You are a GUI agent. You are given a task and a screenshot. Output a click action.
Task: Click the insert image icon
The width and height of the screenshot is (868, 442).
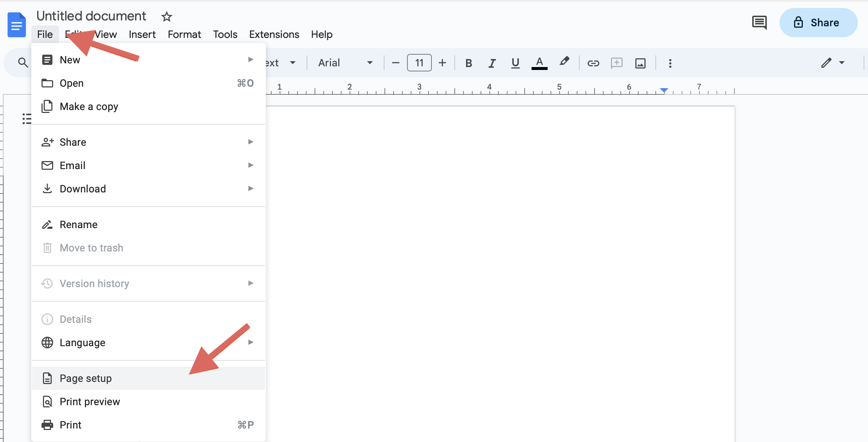(x=640, y=63)
